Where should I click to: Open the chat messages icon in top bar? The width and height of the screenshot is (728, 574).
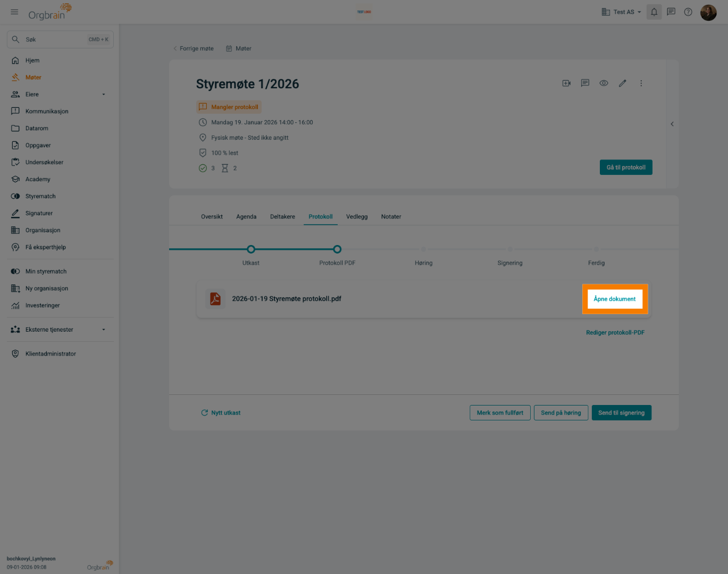(671, 12)
